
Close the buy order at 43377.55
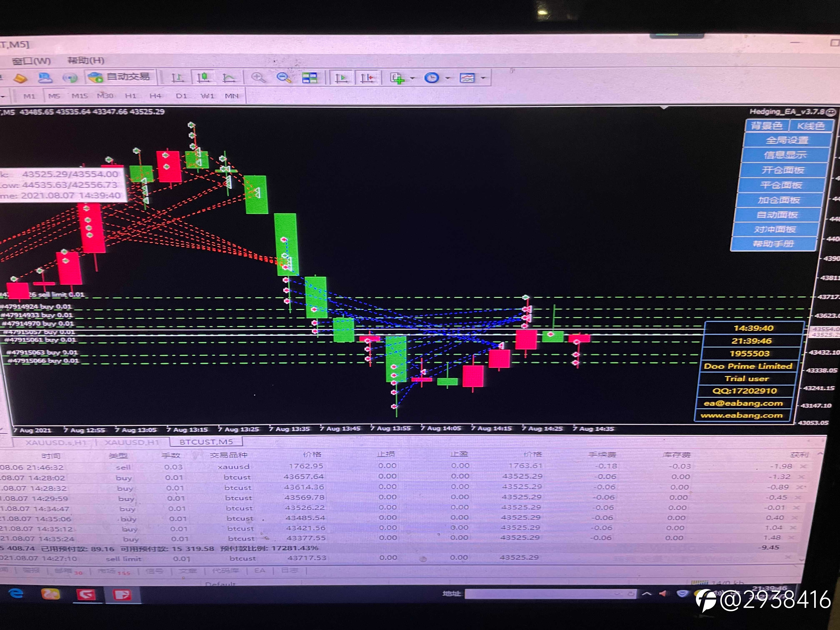point(792,538)
